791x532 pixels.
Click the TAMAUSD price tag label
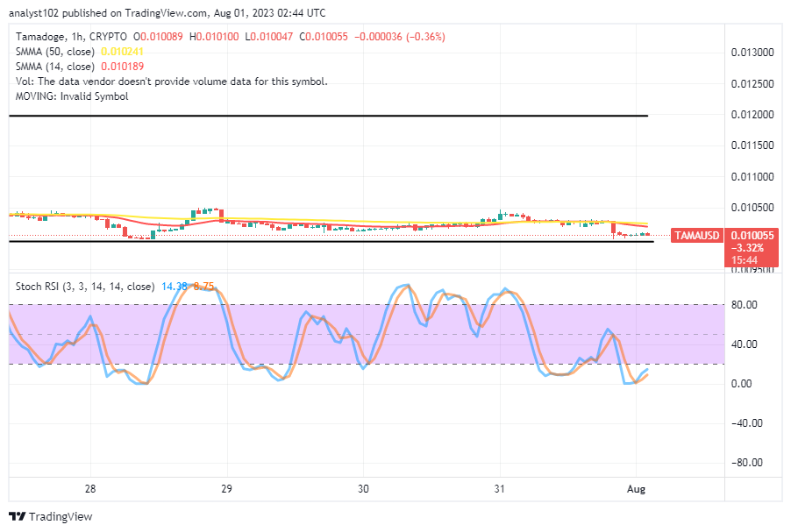(x=696, y=236)
